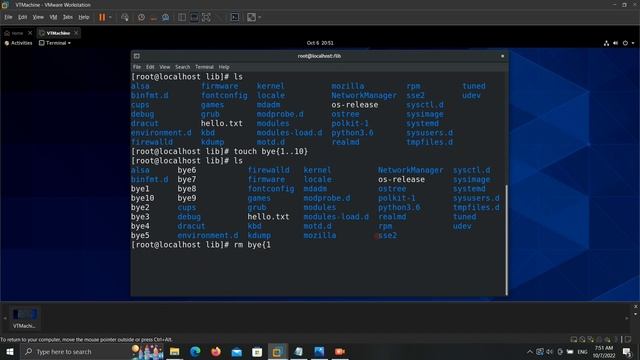The width and height of the screenshot is (640, 360).
Task: Open the power options dropdown next to pause
Action: tap(110, 17)
